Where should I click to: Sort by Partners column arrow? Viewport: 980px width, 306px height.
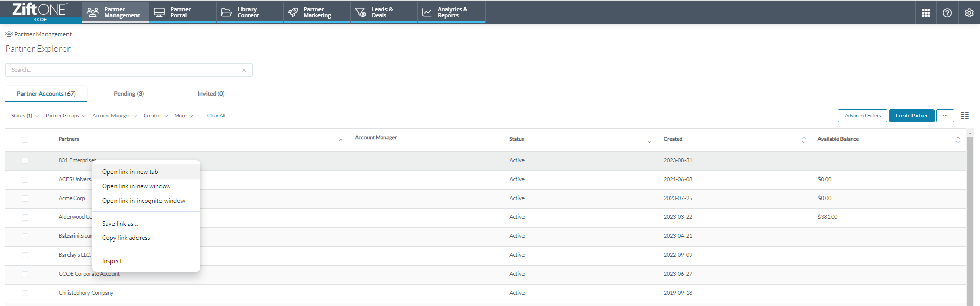point(341,140)
